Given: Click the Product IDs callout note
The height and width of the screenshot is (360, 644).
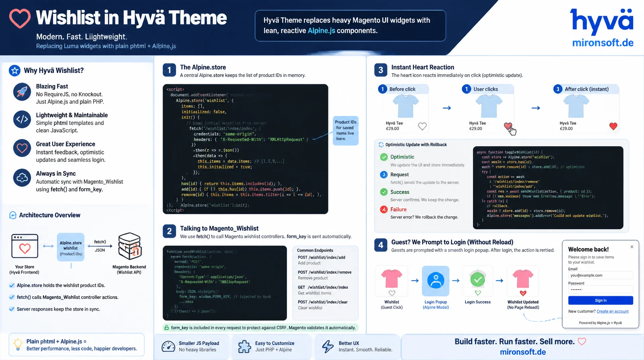Looking at the screenshot, I should 345,131.
